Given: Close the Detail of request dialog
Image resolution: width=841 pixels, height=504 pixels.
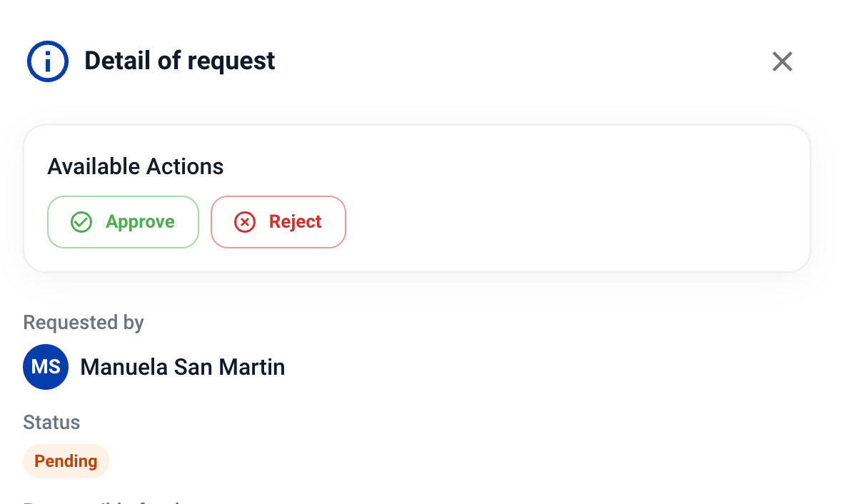Looking at the screenshot, I should coord(782,61).
